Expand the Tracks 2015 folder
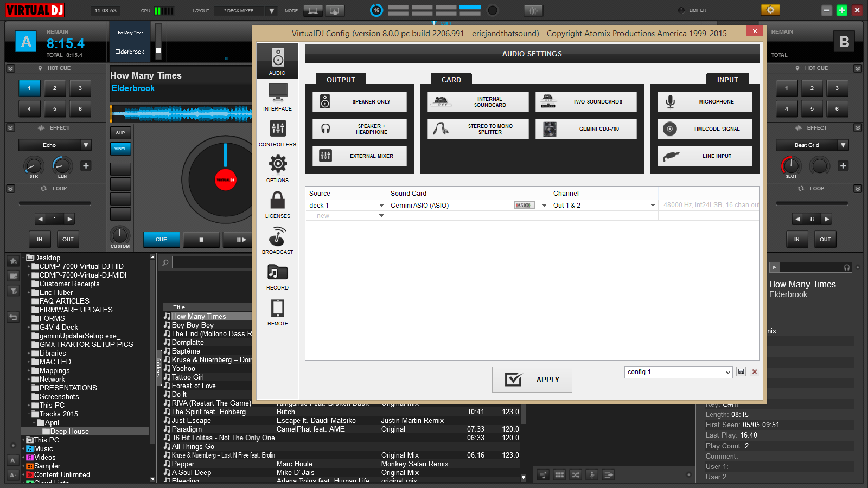This screenshot has width=868, height=488. tap(29, 414)
